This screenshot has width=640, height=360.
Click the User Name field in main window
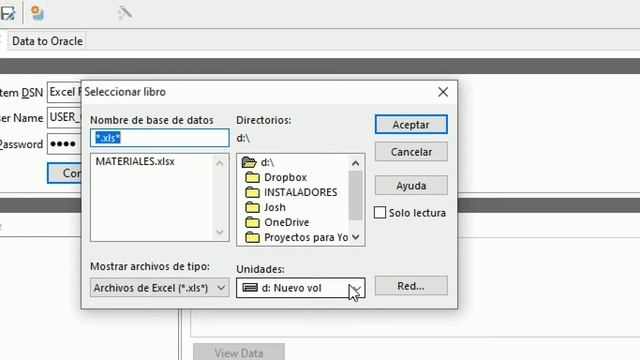pos(64,118)
